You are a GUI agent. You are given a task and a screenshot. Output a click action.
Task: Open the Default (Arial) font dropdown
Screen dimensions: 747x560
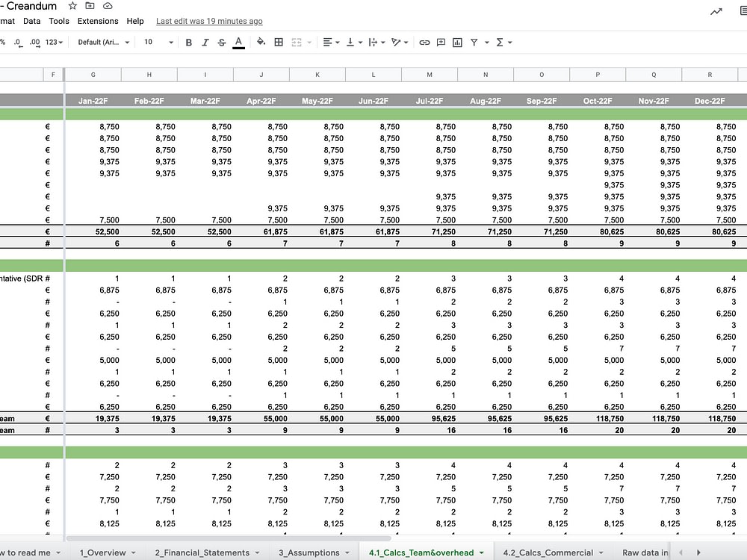click(103, 43)
